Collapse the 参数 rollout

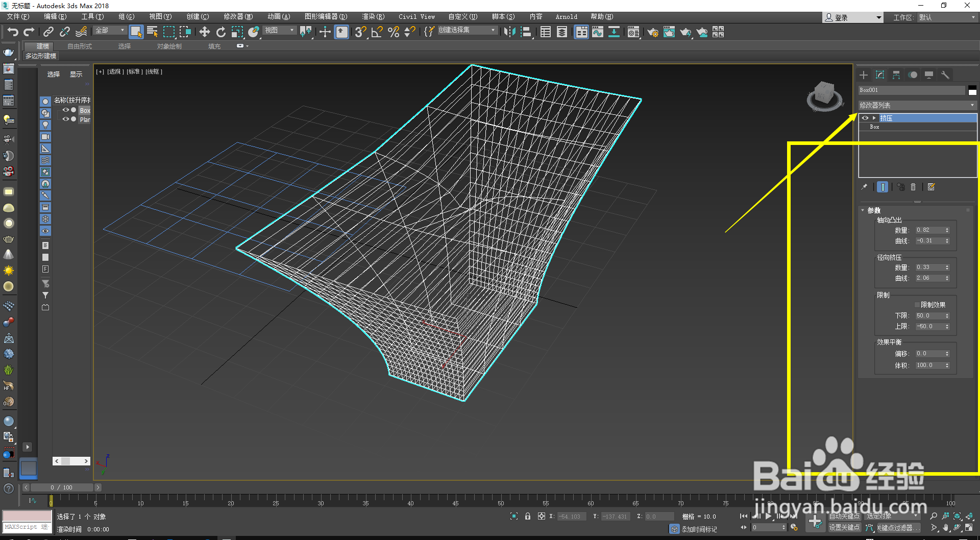point(873,210)
